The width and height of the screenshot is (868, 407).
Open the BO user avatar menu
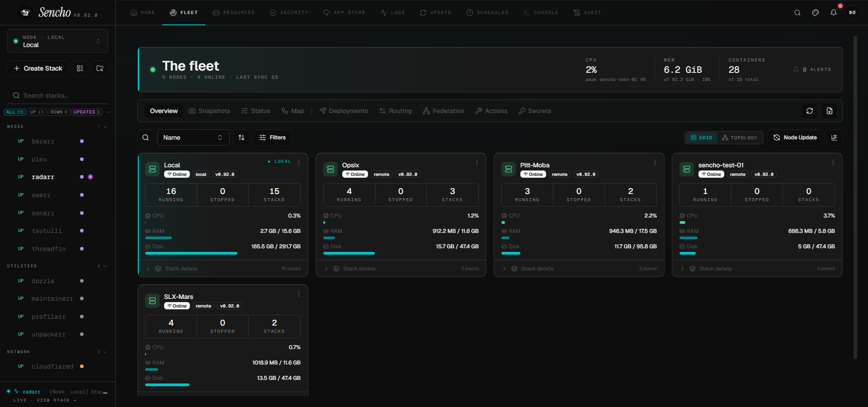click(852, 13)
